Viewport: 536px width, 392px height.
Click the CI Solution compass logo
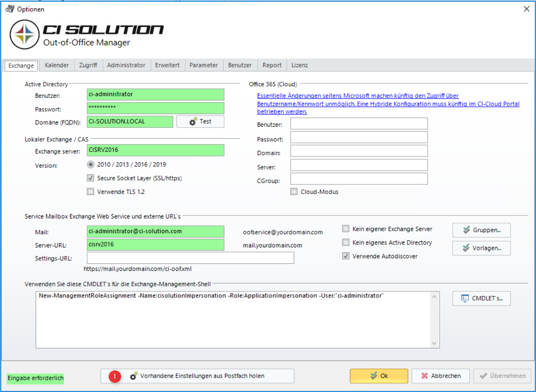25,34
